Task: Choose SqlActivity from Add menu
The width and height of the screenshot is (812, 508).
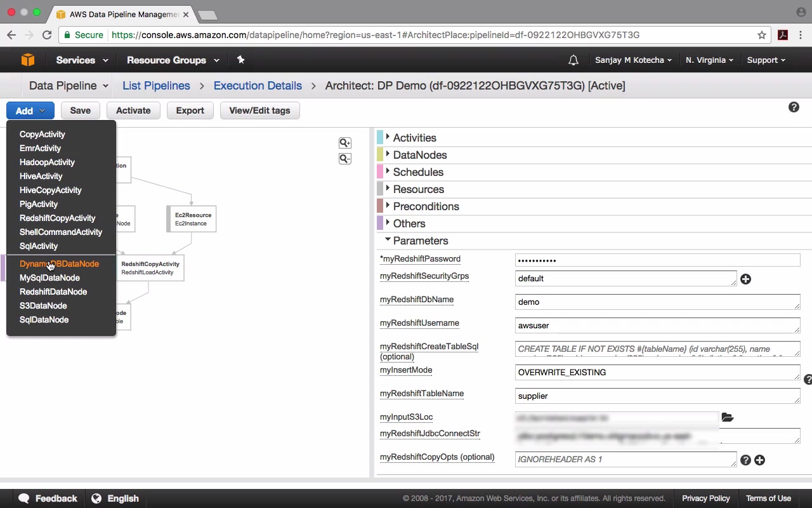Action: [x=38, y=246]
